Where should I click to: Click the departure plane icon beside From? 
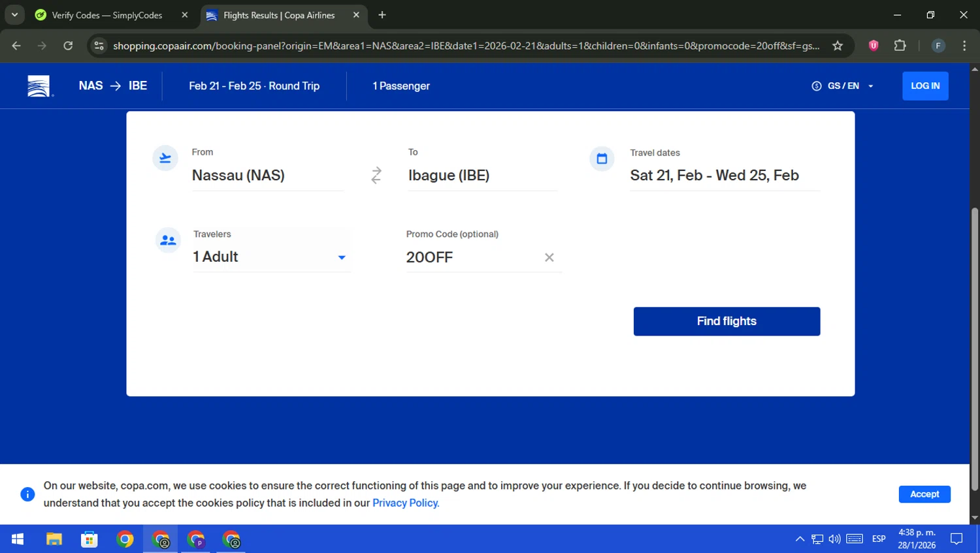pyautogui.click(x=165, y=158)
